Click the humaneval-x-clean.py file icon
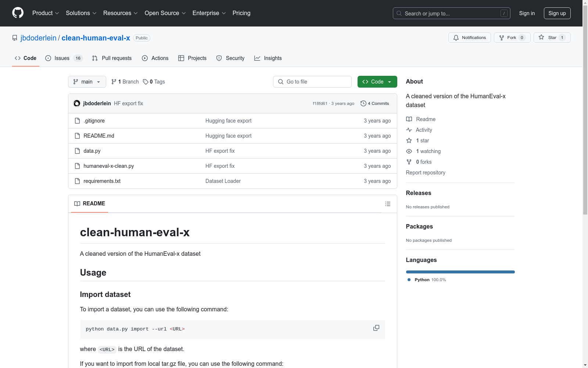588x368 pixels. (77, 166)
